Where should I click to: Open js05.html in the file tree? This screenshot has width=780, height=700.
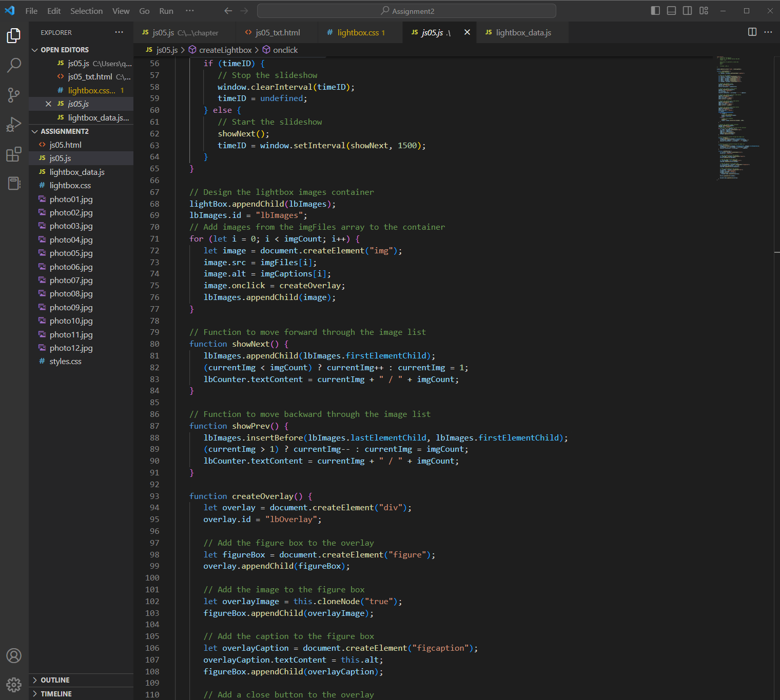click(81, 145)
